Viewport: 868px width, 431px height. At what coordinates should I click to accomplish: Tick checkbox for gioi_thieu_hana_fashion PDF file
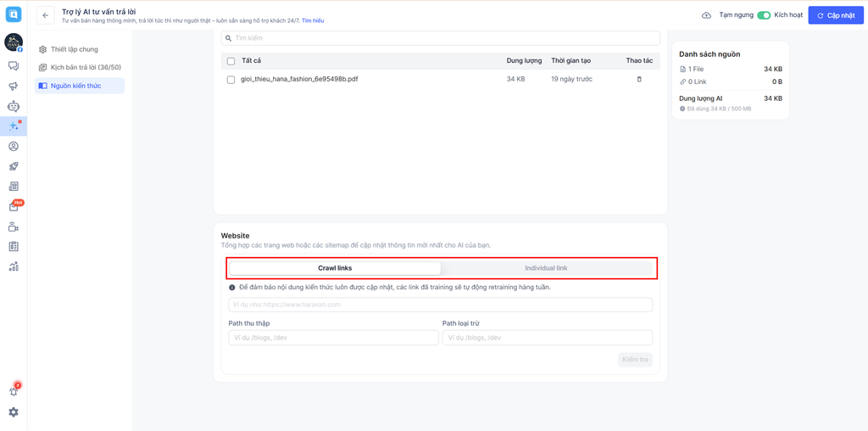231,80
